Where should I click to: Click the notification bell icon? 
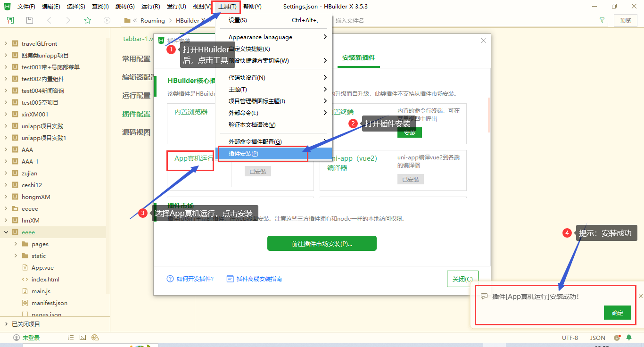tap(628, 338)
